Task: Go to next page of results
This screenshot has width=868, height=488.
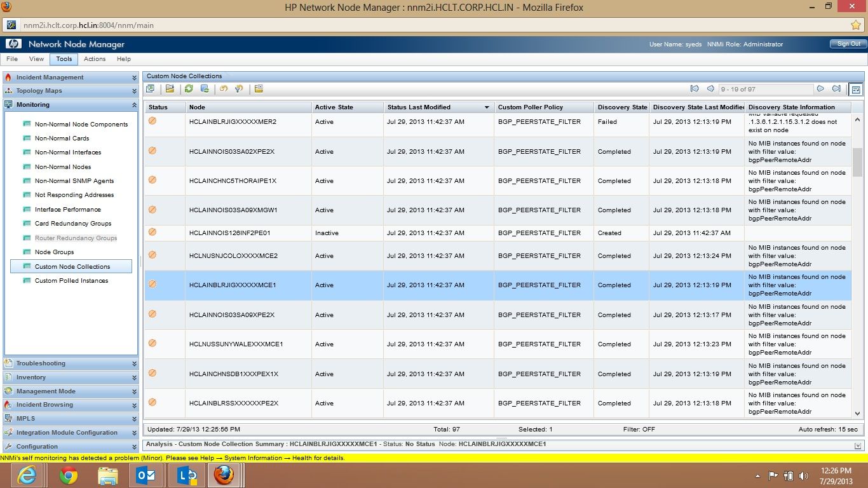Action: [820, 89]
